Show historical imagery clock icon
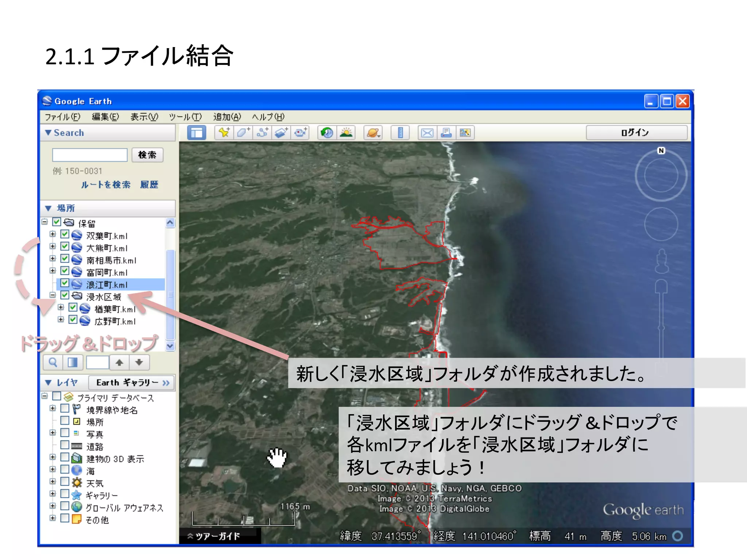The image size is (747, 560). click(327, 133)
